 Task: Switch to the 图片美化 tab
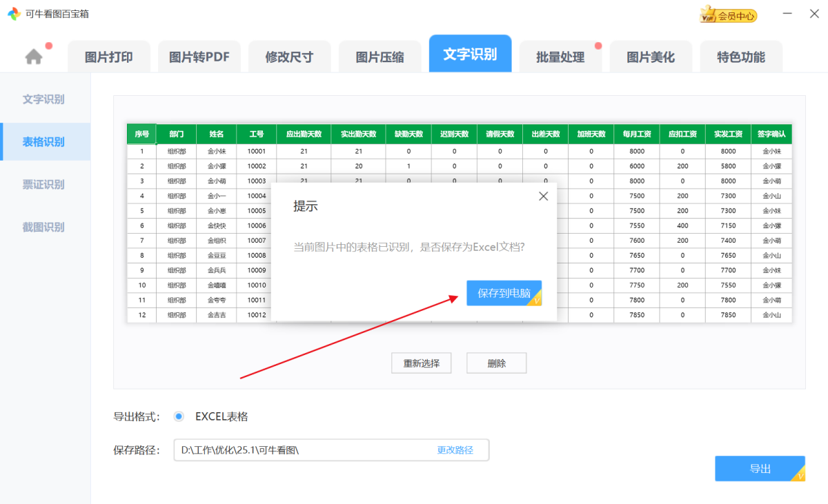[651, 57]
